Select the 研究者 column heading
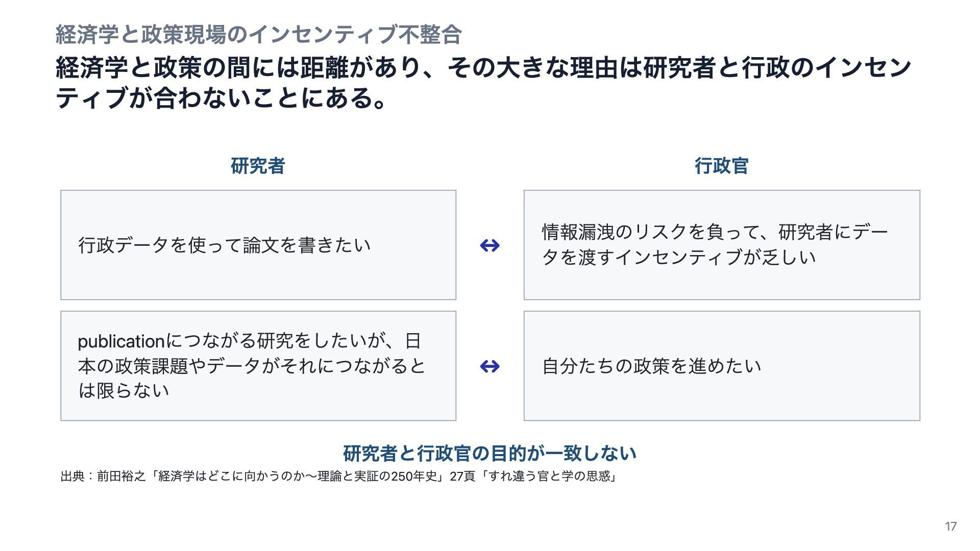980x551 pixels. coord(258,166)
